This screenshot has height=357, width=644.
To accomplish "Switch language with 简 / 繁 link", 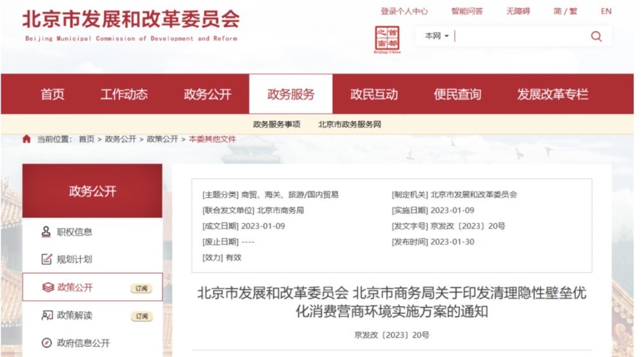I will click(x=565, y=12).
